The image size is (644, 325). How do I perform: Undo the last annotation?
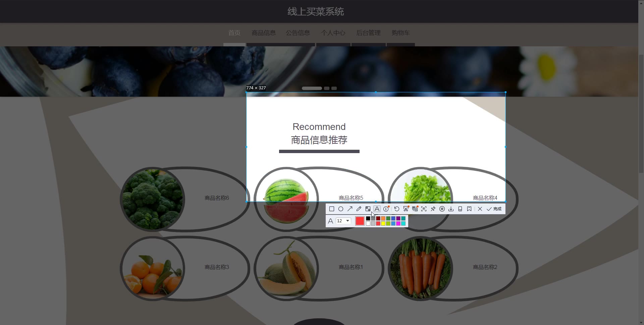[x=397, y=209]
